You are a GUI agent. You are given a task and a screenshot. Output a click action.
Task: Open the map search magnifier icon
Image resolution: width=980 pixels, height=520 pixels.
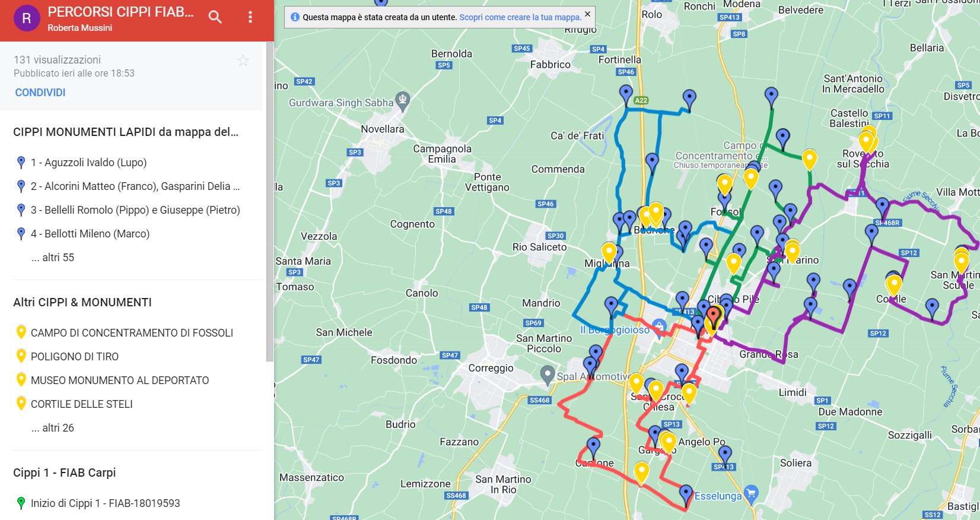(x=215, y=17)
